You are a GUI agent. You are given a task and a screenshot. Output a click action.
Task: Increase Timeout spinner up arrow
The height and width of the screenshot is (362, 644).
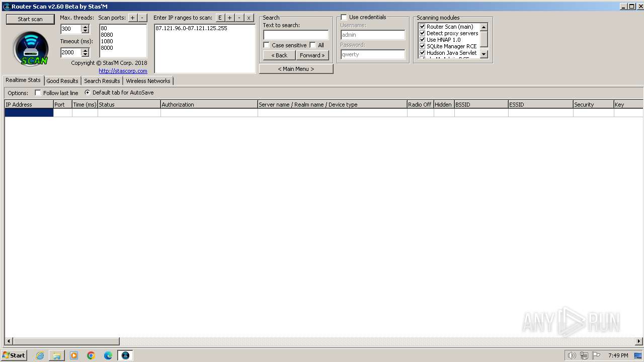coord(85,50)
